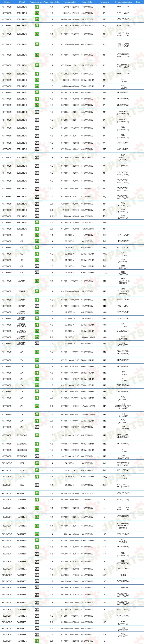The height and width of the screenshot is (644, 144).
Task: Click the N0 body type cell for Xsara
Action: (x=104, y=291)
